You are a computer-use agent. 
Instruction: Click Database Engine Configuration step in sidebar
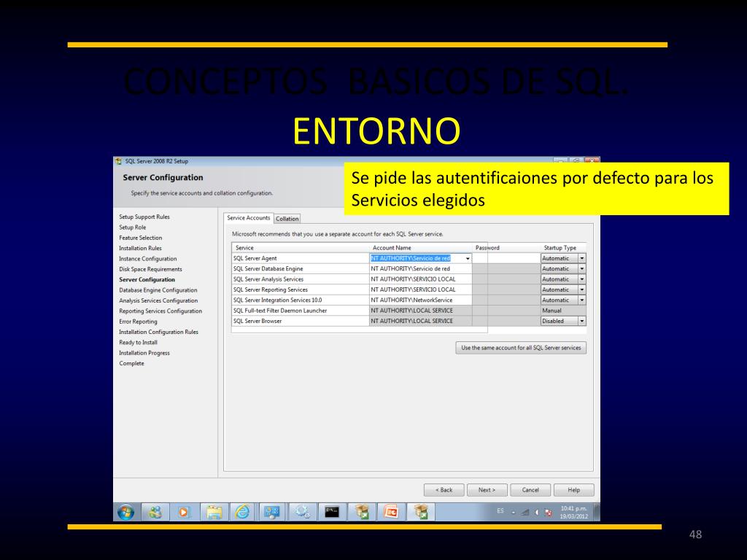tap(158, 290)
